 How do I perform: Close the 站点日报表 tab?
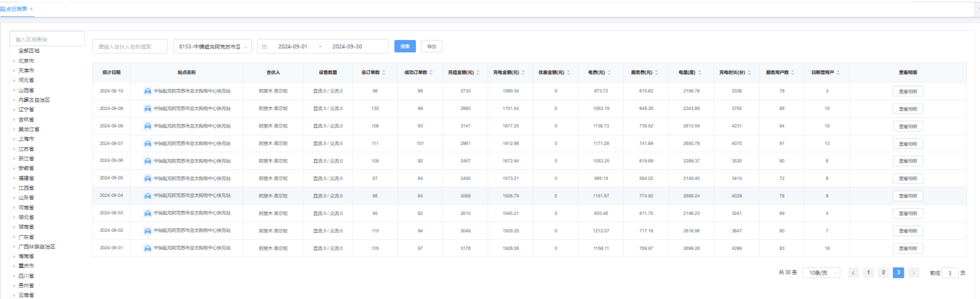[x=31, y=9]
